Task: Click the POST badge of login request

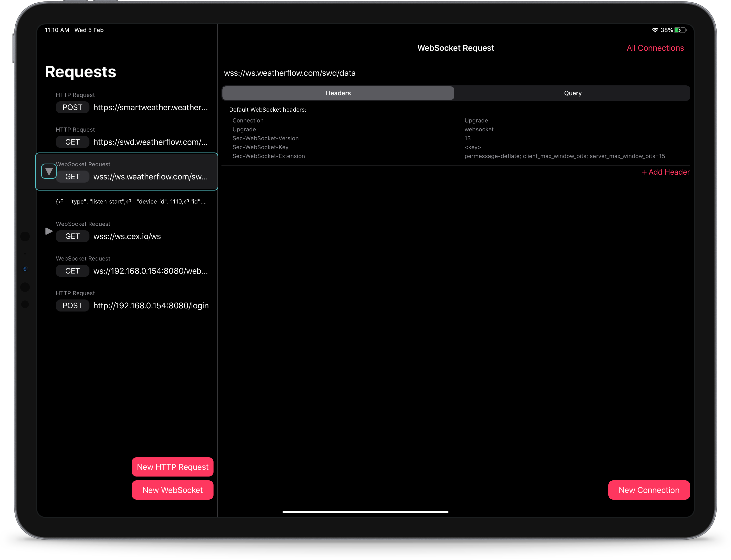Action: 72,306
